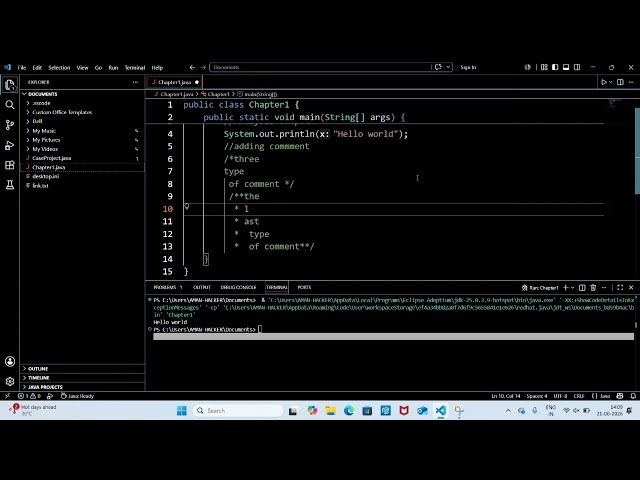Image resolution: width=640 pixels, height=480 pixels.
Task: Maximize the panel size
Action: click(x=620, y=287)
